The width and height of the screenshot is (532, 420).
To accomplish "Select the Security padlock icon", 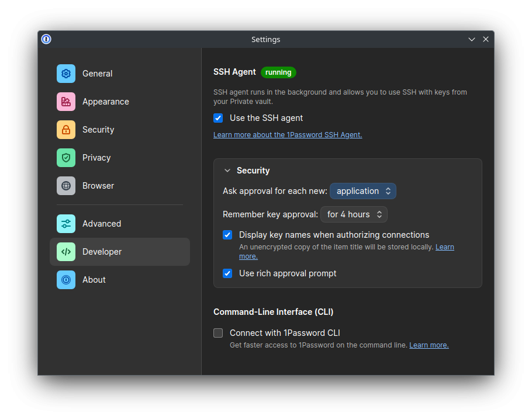I will pyautogui.click(x=66, y=130).
